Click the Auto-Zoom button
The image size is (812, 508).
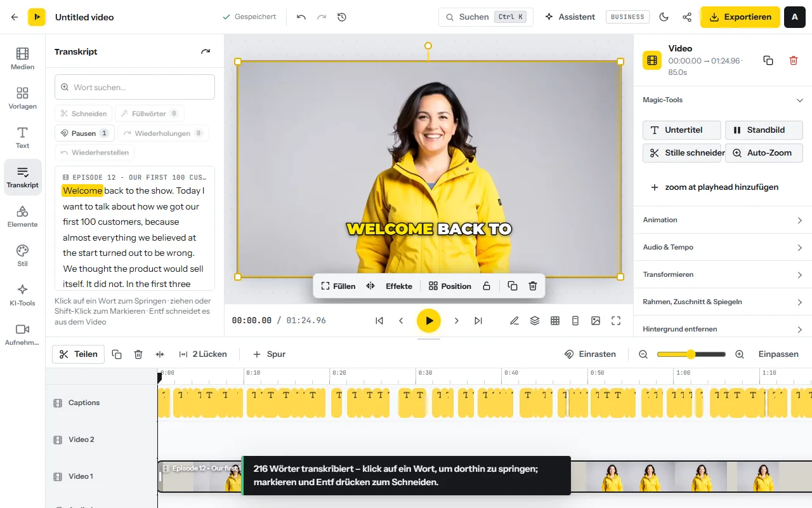764,153
